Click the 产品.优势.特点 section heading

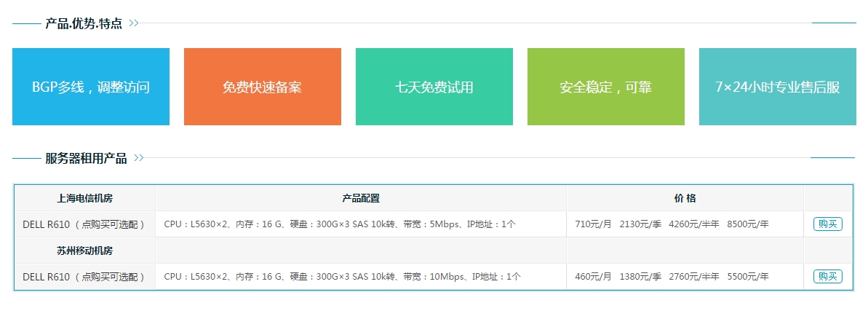click(84, 23)
